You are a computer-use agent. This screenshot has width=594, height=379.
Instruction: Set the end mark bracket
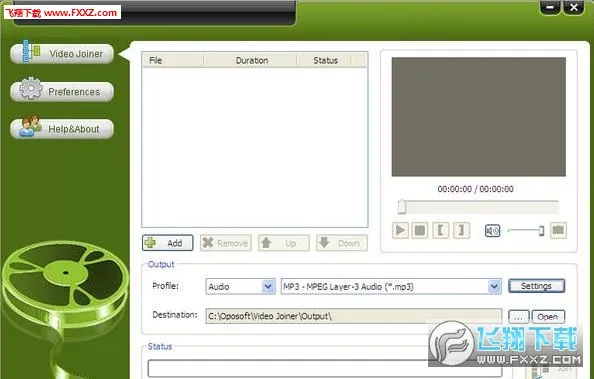(x=461, y=230)
